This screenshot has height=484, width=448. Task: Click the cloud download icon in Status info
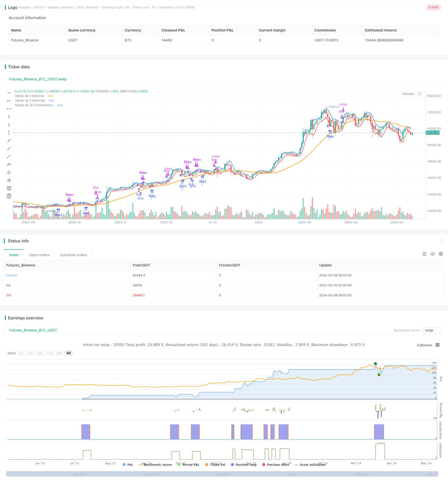tap(432, 254)
